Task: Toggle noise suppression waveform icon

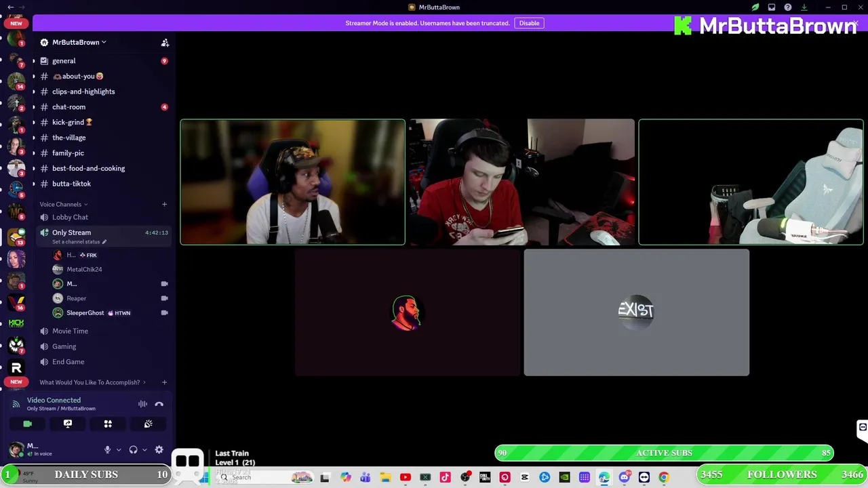Action: pos(142,404)
